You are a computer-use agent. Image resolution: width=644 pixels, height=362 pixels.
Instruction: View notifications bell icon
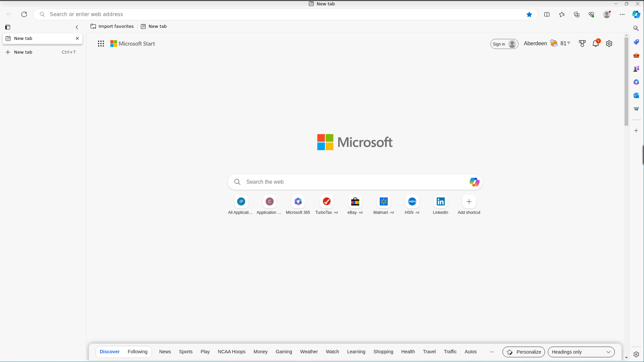[x=596, y=43]
